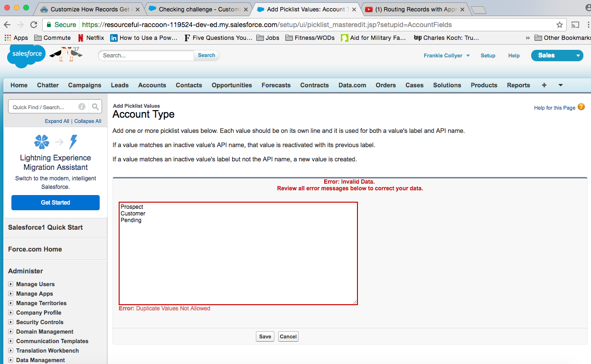Click the global Search input field

[x=146, y=56]
